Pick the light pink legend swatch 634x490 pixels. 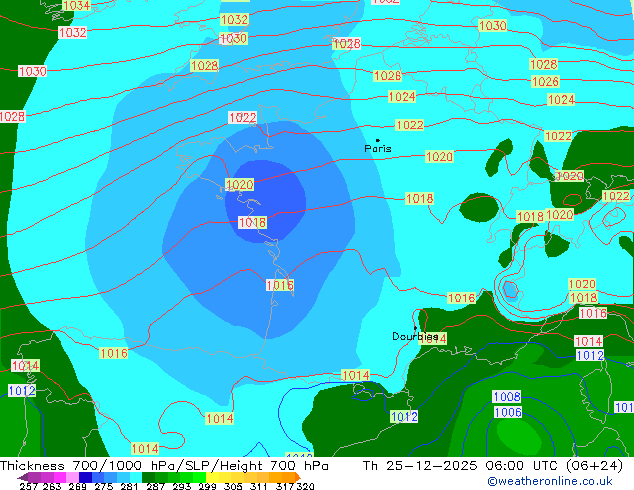pos(72,477)
